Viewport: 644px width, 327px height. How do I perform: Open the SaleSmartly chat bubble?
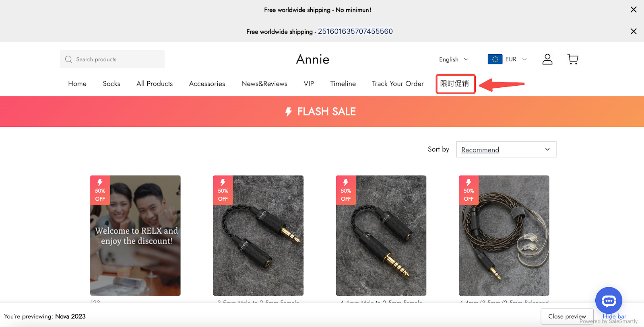coord(609,300)
